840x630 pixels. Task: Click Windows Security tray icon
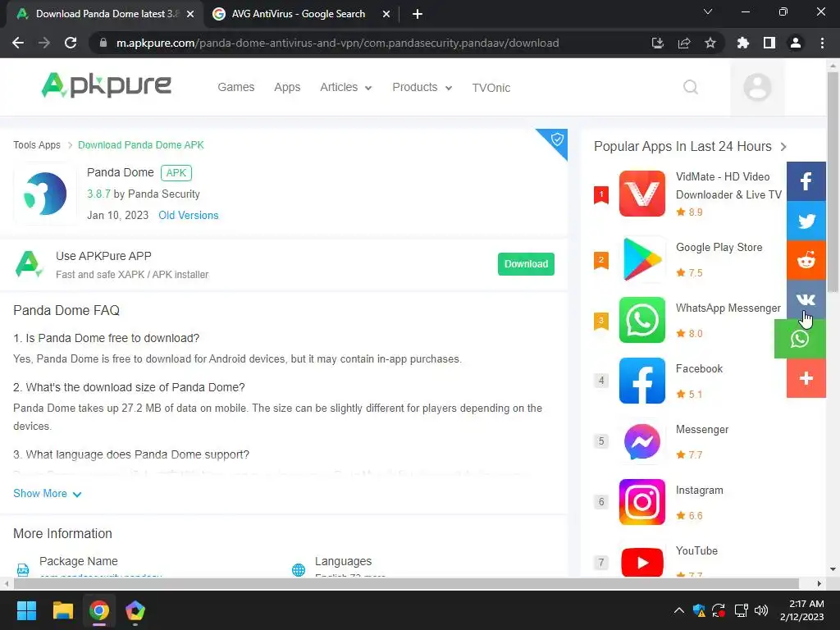[x=699, y=610]
